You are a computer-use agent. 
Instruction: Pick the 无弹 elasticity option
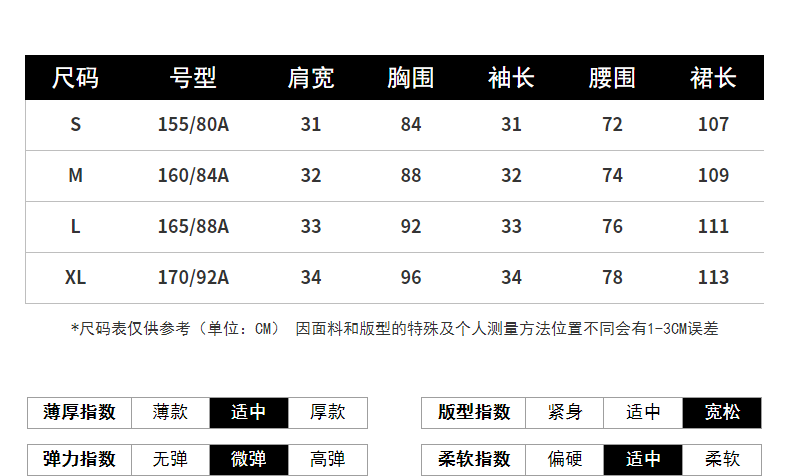(170, 459)
